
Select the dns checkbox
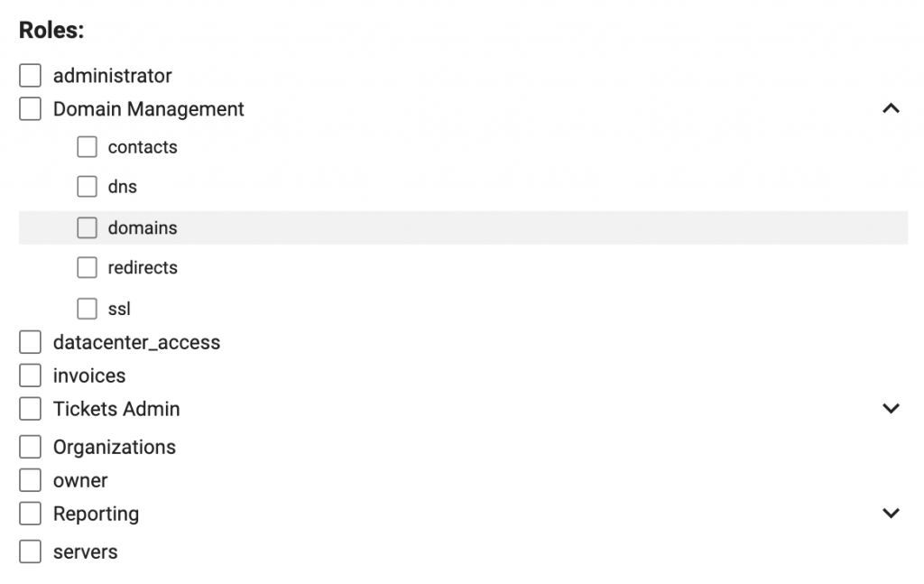(88, 187)
